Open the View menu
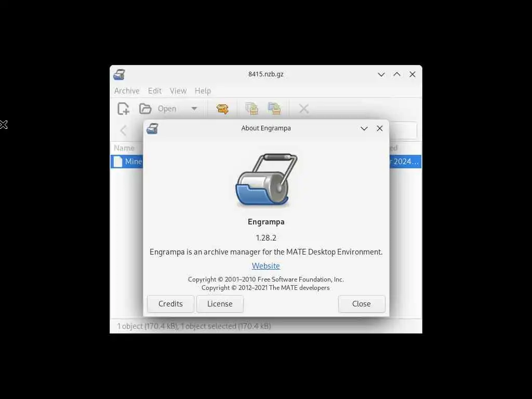Image resolution: width=532 pixels, height=399 pixels. (178, 90)
